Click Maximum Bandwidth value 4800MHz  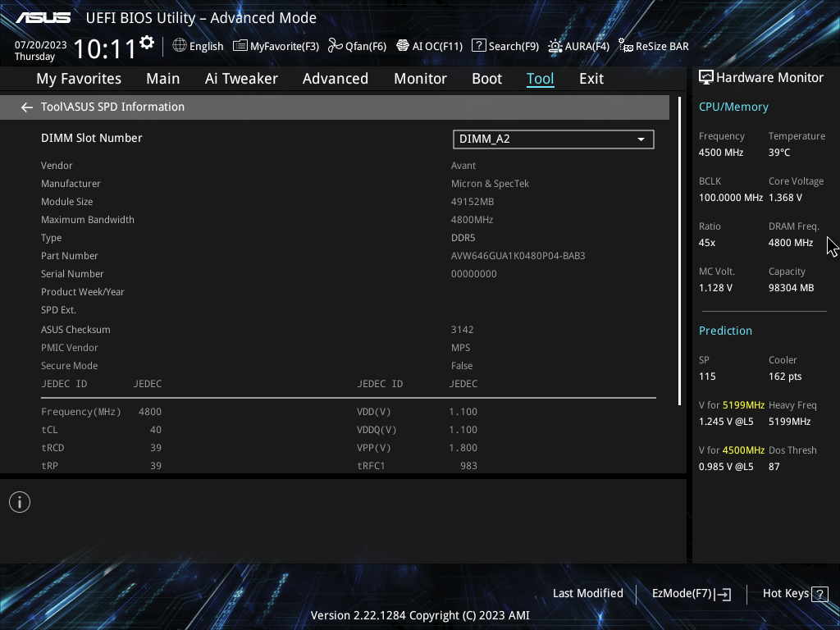point(472,220)
